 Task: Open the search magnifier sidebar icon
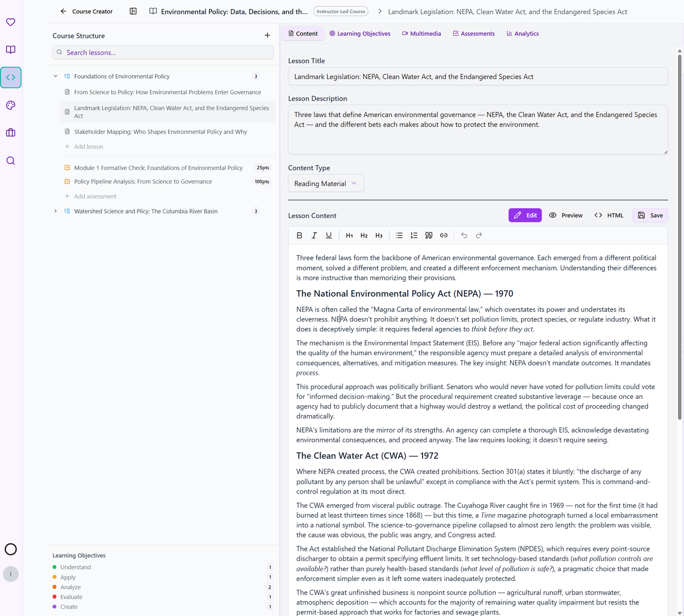(x=11, y=161)
